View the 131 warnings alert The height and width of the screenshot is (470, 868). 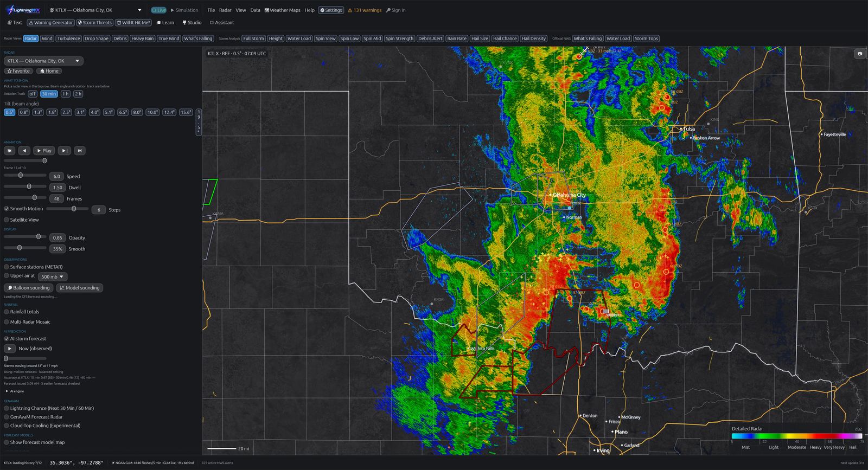[365, 10]
